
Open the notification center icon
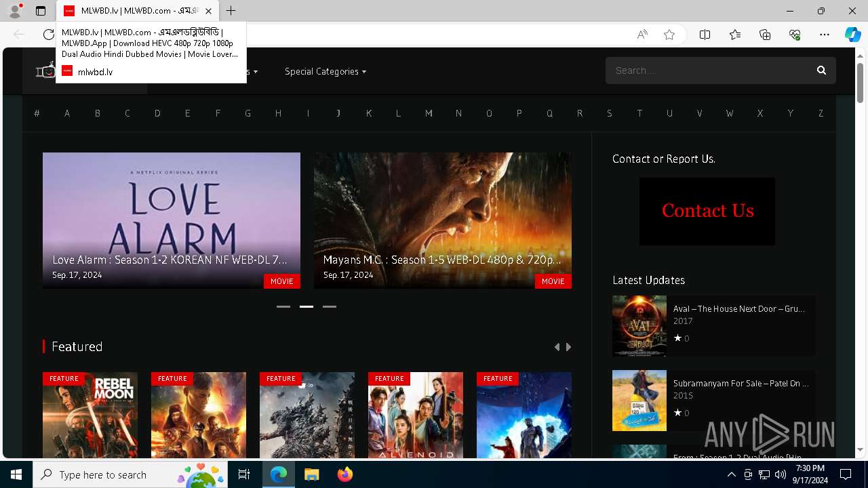(x=846, y=474)
